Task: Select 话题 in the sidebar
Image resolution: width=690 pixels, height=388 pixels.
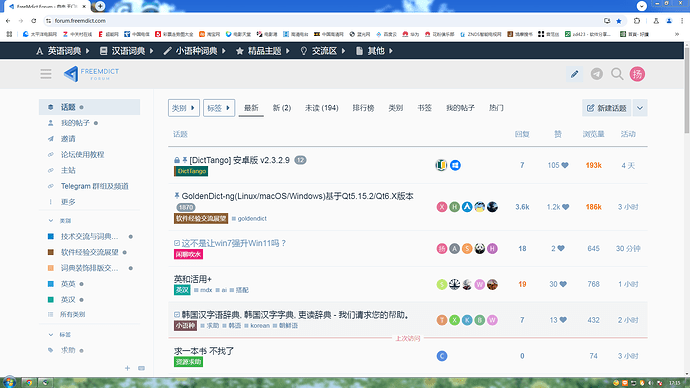Action: point(89,107)
